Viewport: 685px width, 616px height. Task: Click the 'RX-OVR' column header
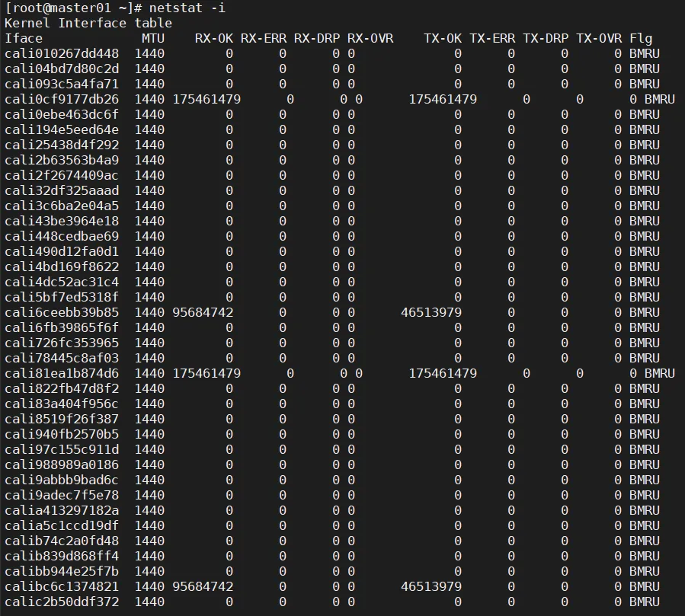click(x=370, y=38)
